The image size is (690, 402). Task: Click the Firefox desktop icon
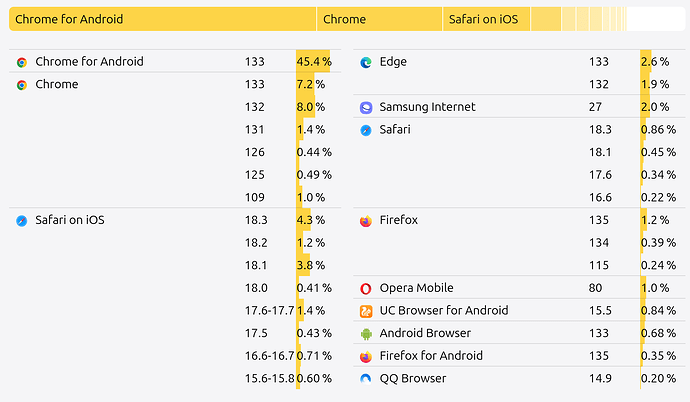(x=366, y=221)
